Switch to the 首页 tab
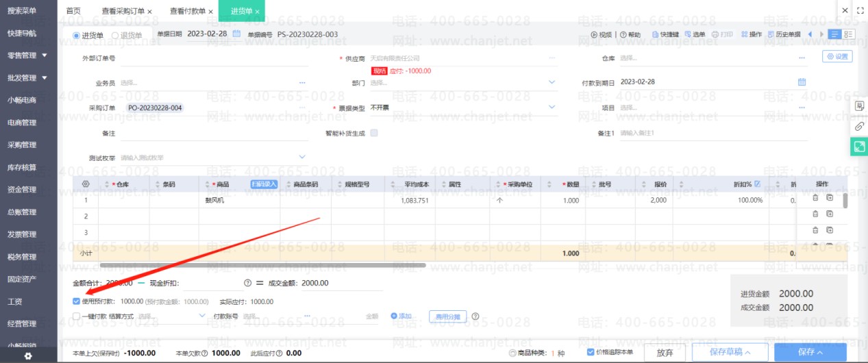 (x=73, y=11)
